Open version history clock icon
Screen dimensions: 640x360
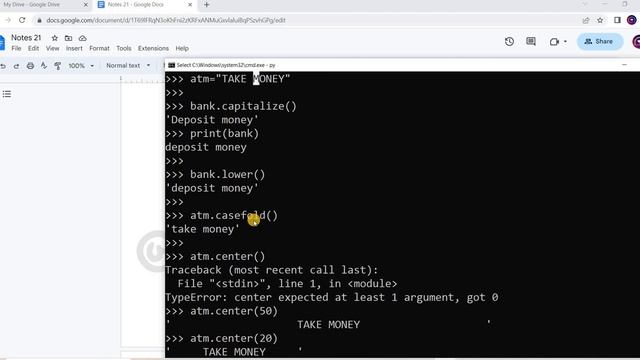pos(509,41)
